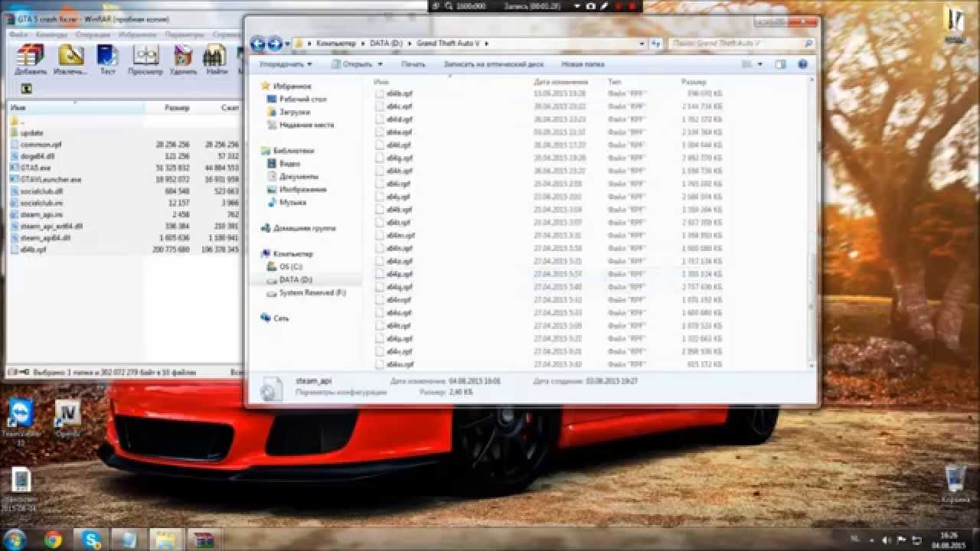Screen dimensions: 980x551
Task: Open the Упорядочить dropdown in Explorer
Action: point(286,65)
